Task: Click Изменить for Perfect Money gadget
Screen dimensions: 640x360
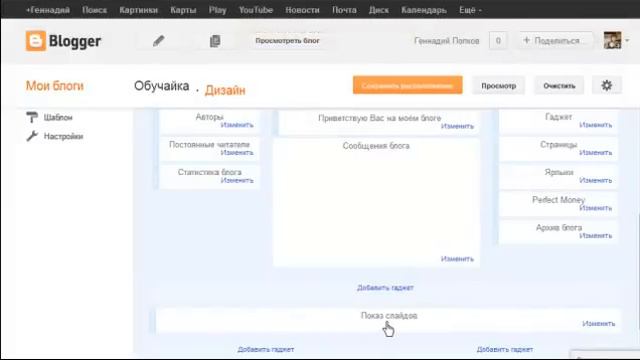Action: [x=596, y=208]
